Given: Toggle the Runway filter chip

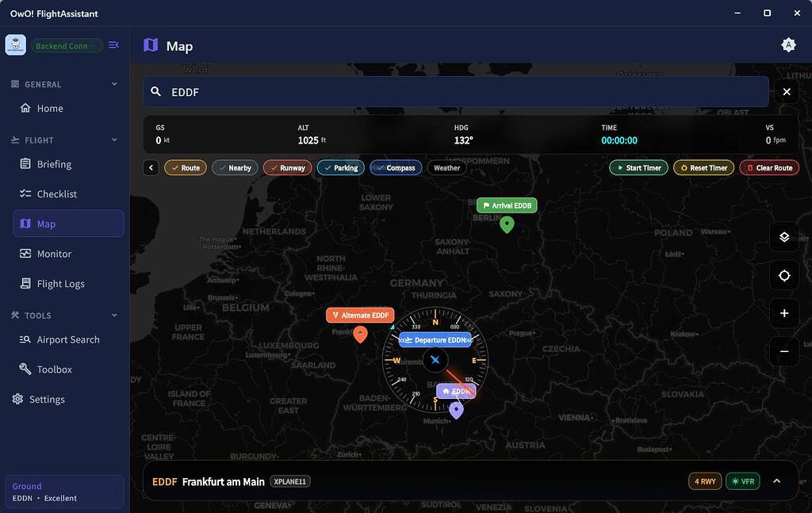Looking at the screenshot, I should click(287, 168).
